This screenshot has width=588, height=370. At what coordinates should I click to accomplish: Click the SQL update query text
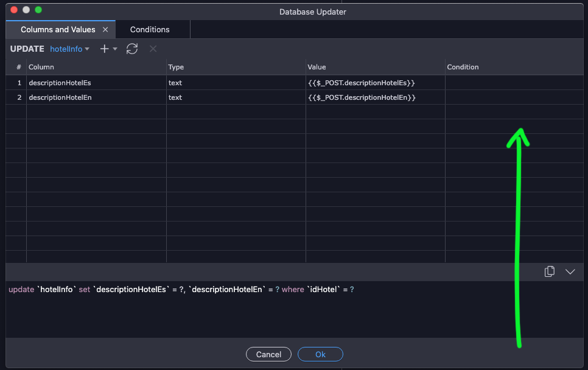181,290
